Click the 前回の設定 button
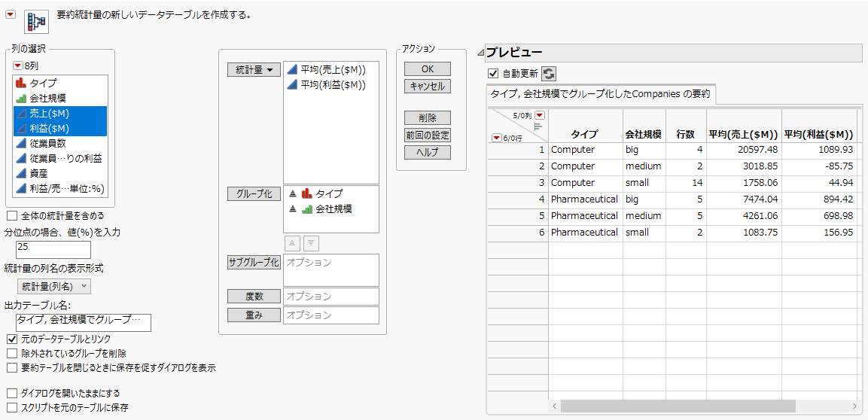This screenshot has height=420, width=868. tap(428, 135)
